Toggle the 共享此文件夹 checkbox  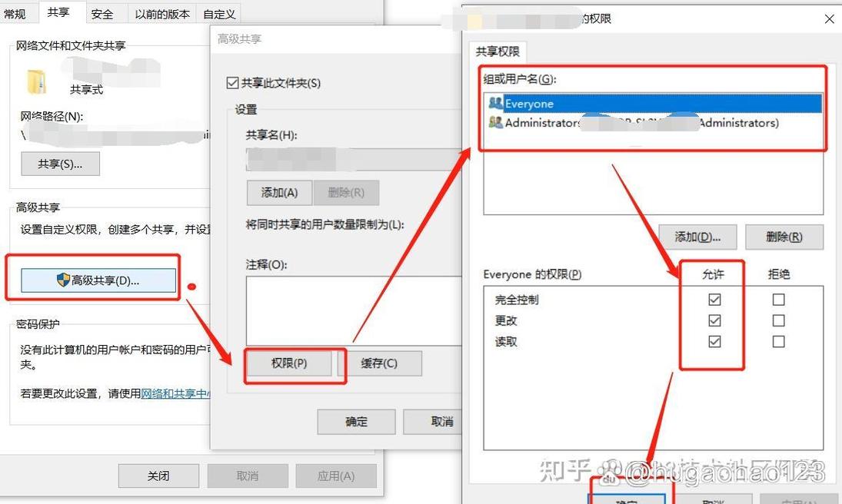point(231,83)
